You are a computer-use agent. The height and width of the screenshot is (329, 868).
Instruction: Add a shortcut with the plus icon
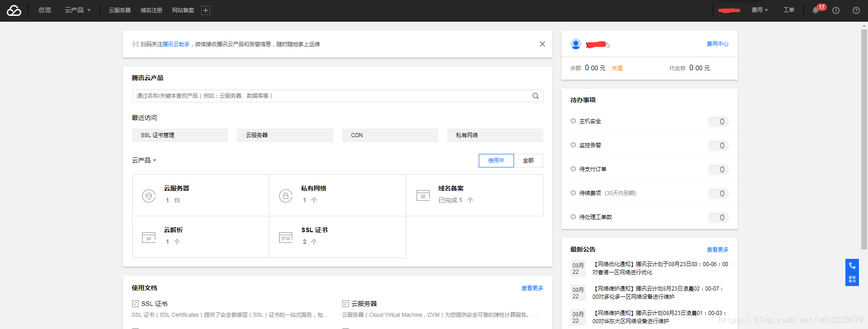click(x=206, y=10)
